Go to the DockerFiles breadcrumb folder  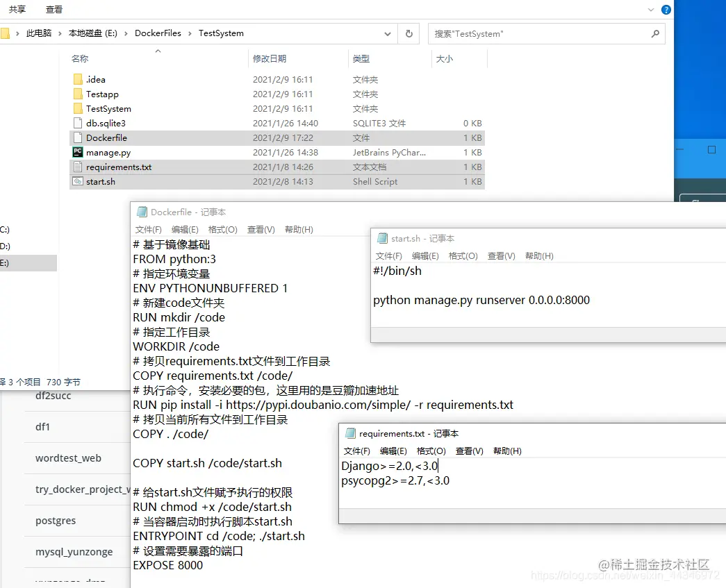tap(158, 33)
